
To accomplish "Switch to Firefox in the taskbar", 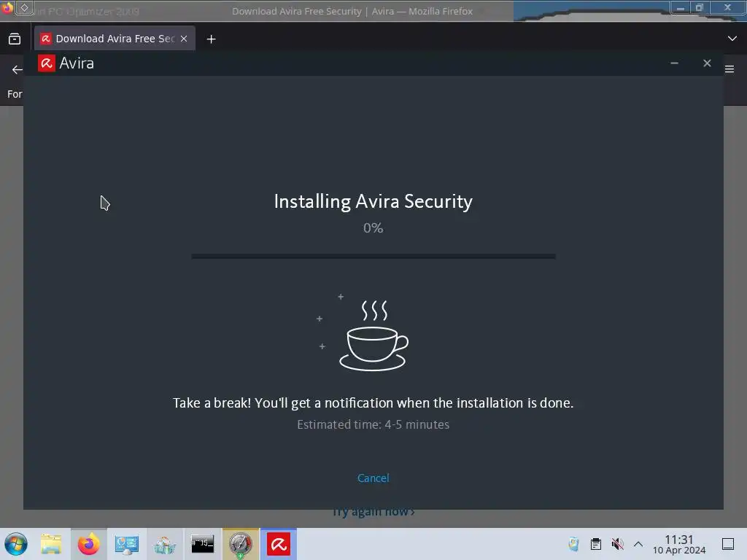I will [88, 544].
